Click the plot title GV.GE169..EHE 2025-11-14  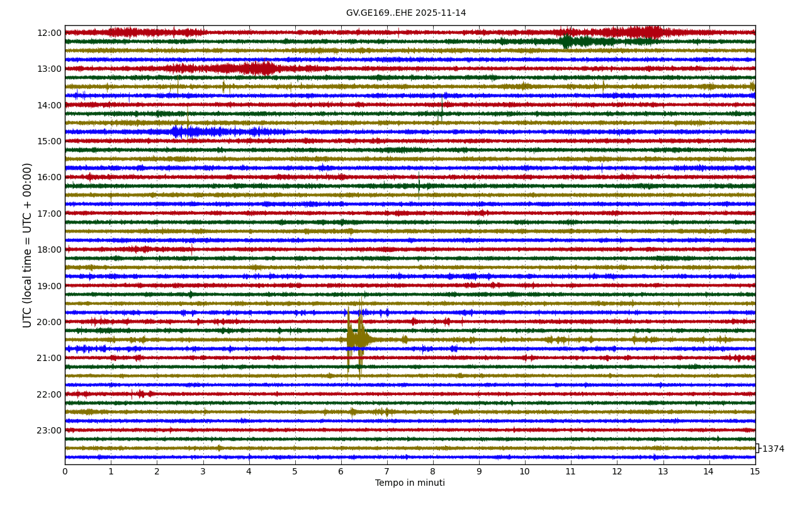[406, 13]
